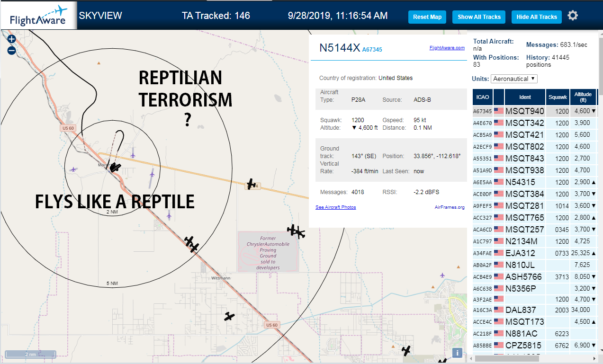The image size is (603, 364).
Task: Select the MSQT257 aircraft row
Action: (535, 230)
